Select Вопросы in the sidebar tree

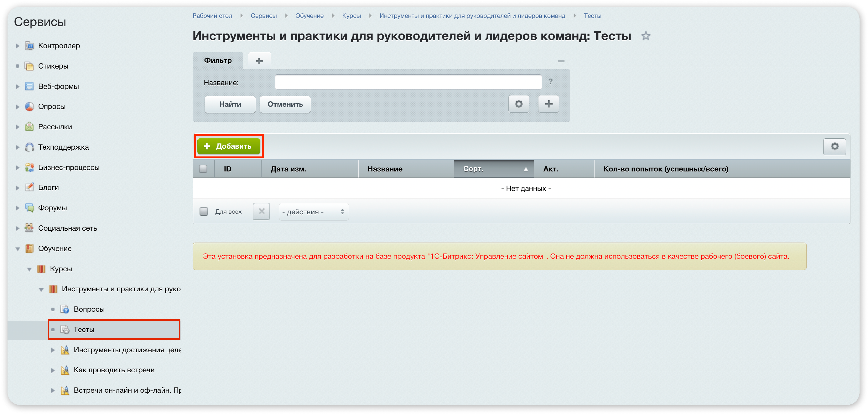[x=89, y=309]
